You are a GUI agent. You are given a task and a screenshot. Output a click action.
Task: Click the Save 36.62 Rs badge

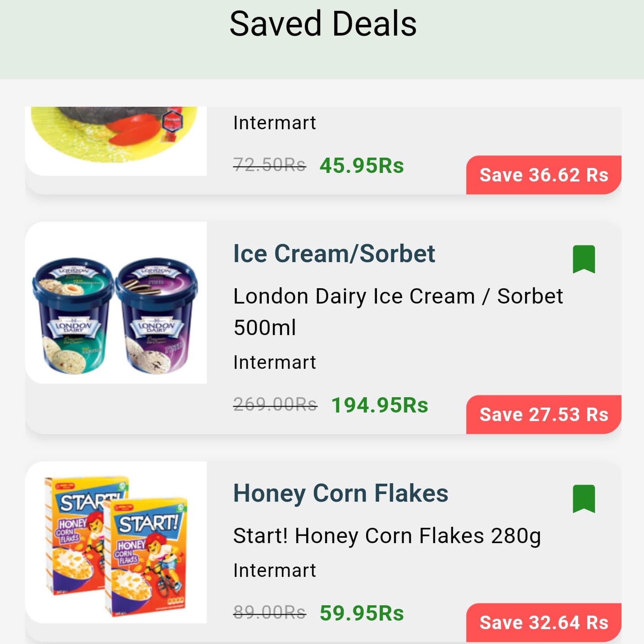coord(543,175)
